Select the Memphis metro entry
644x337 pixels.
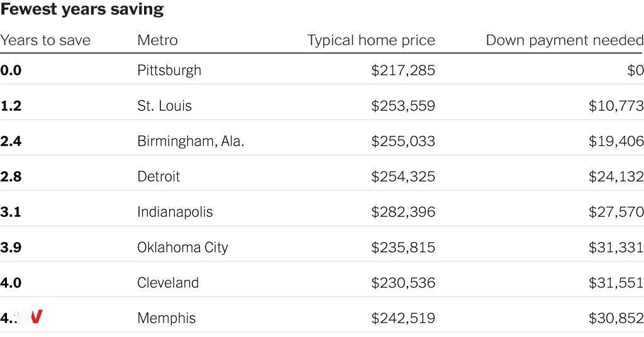coord(166,318)
